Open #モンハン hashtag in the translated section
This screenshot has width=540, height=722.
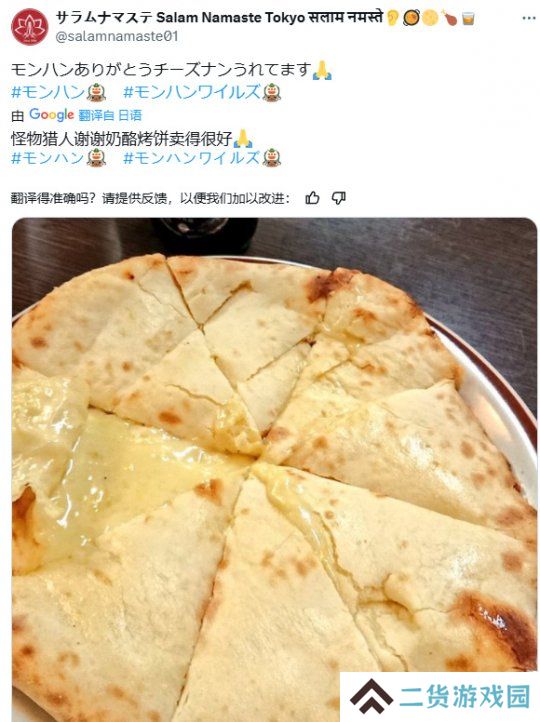point(58,158)
